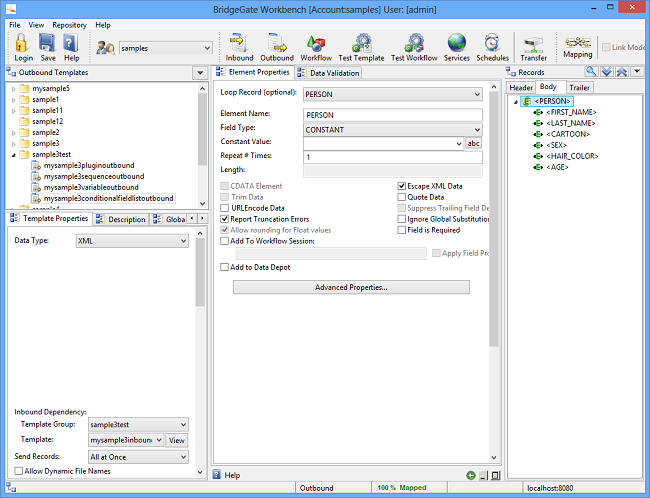Expand the mysample5 folder
Image resolution: width=650 pixels, height=498 pixels.
click(x=14, y=89)
